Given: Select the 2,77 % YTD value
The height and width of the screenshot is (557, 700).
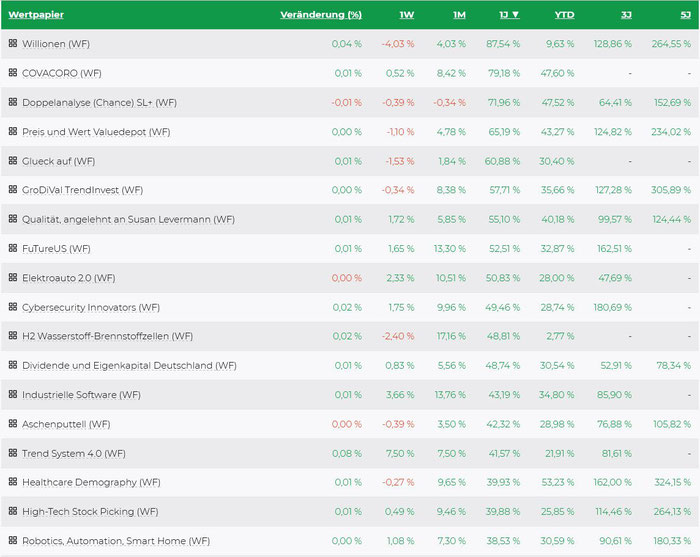Looking at the screenshot, I should (x=560, y=336).
